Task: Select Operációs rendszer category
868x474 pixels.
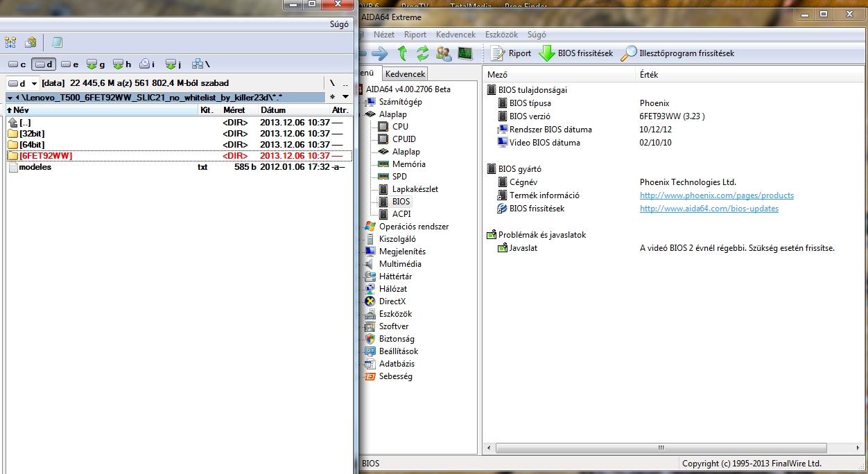Action: 413,227
